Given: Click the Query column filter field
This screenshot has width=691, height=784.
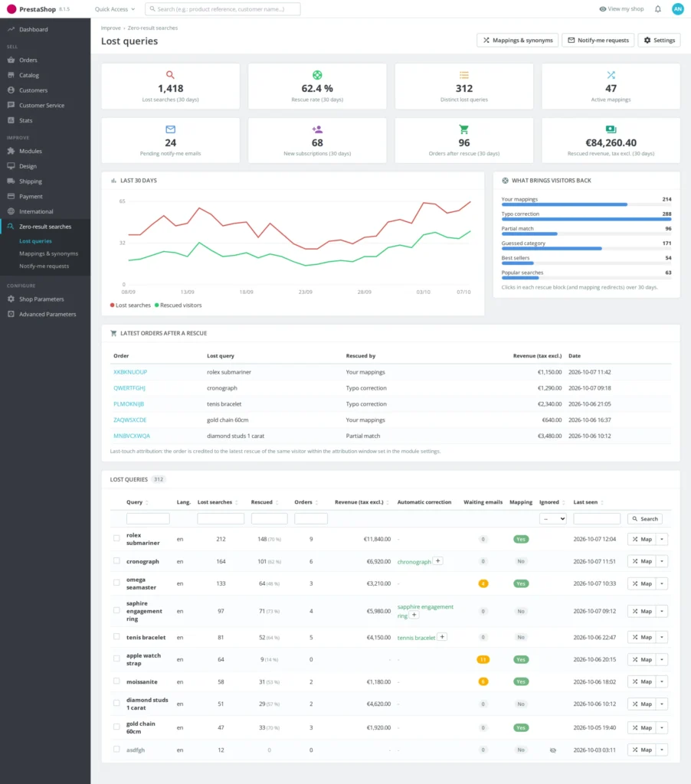Looking at the screenshot, I should pyautogui.click(x=148, y=518).
